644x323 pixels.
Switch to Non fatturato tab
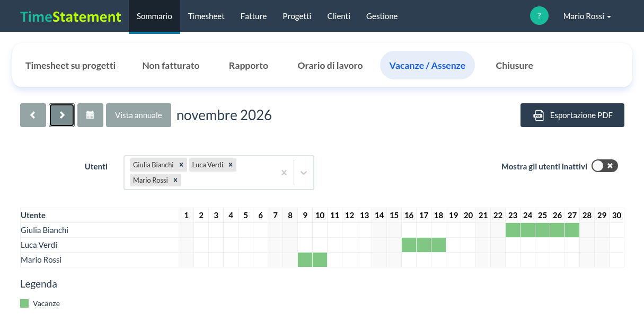pos(171,66)
